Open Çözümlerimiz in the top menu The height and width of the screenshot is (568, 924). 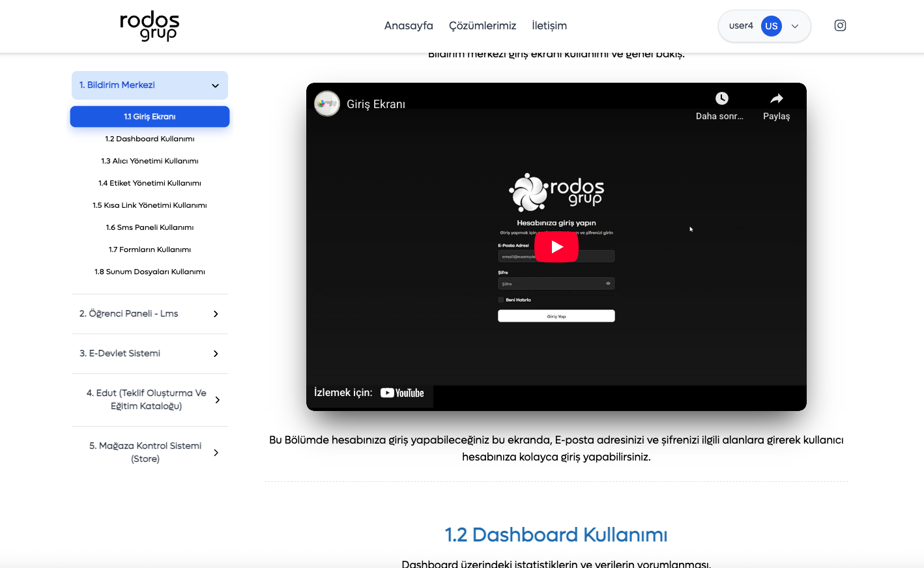click(482, 26)
